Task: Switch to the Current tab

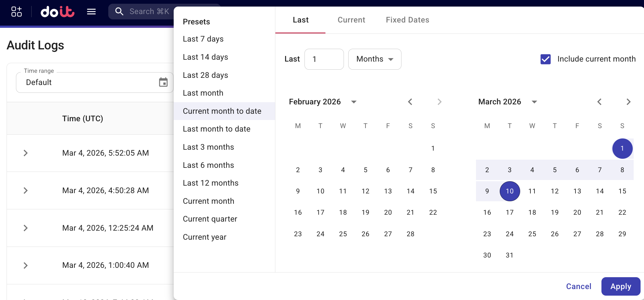Action: pyautogui.click(x=351, y=20)
